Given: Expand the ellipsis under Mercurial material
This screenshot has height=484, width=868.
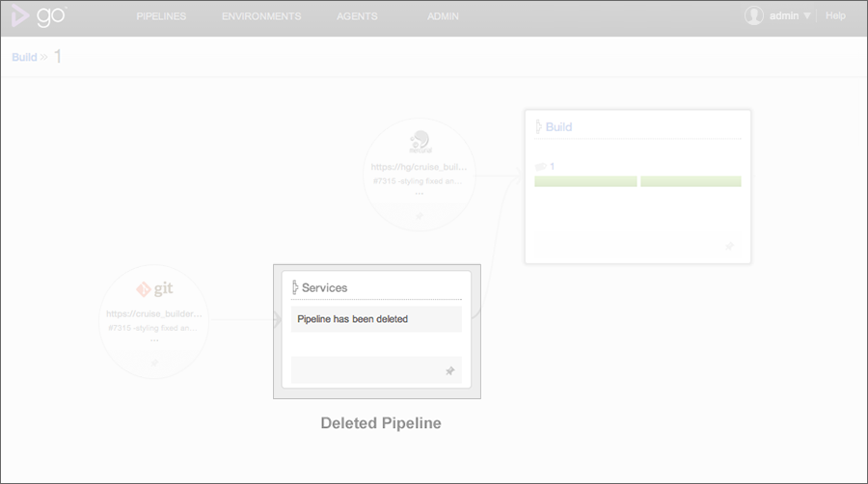Looking at the screenshot, I should pyautogui.click(x=420, y=194).
